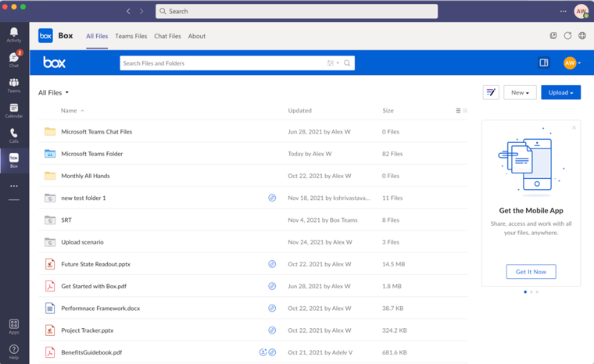The width and height of the screenshot is (594, 364).
Task: Open the Microsoft Teams Folder
Action: coord(91,154)
